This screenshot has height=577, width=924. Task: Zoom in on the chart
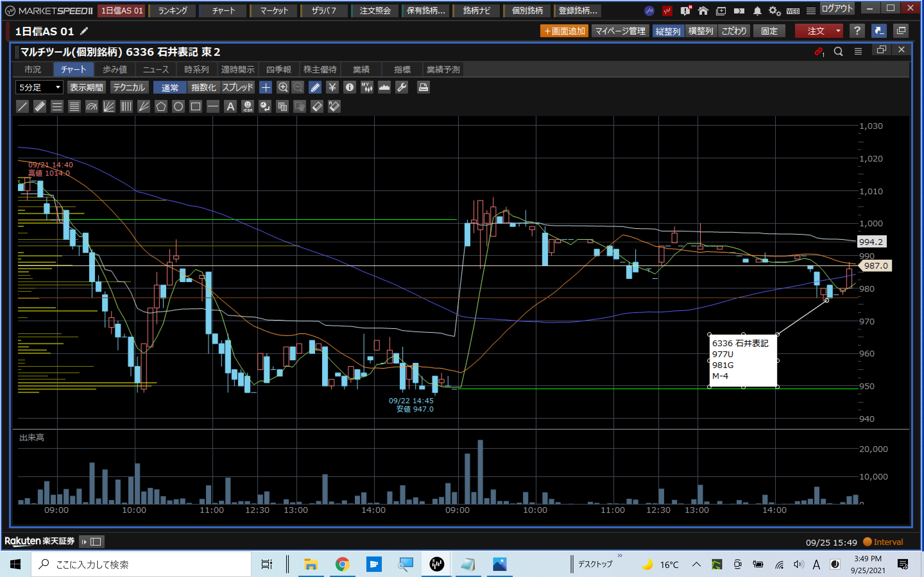click(283, 88)
